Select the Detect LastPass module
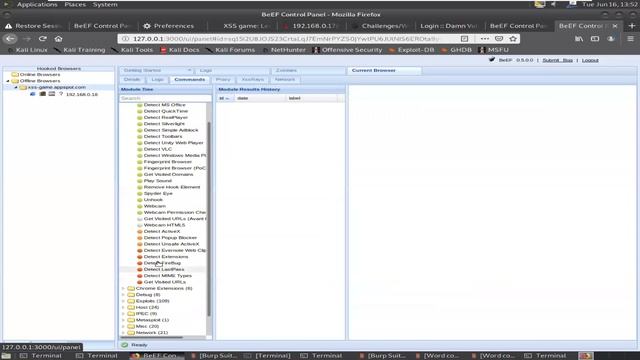Viewport: 640px width, 360px height. (x=164, y=269)
